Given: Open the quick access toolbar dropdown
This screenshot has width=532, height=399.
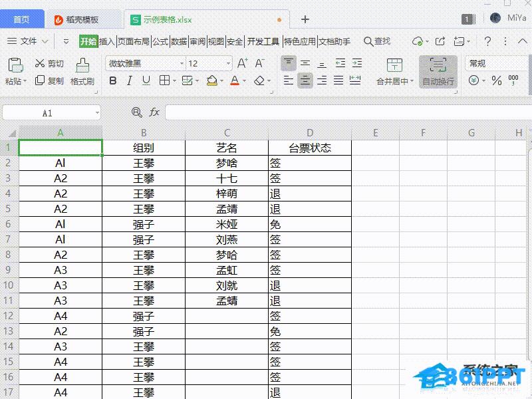Looking at the screenshot, I should 66,42.
